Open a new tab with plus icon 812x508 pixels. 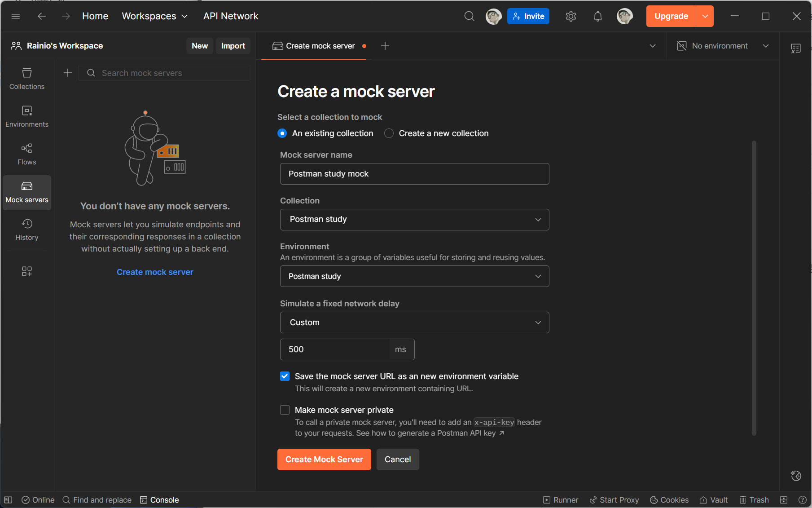coord(385,46)
